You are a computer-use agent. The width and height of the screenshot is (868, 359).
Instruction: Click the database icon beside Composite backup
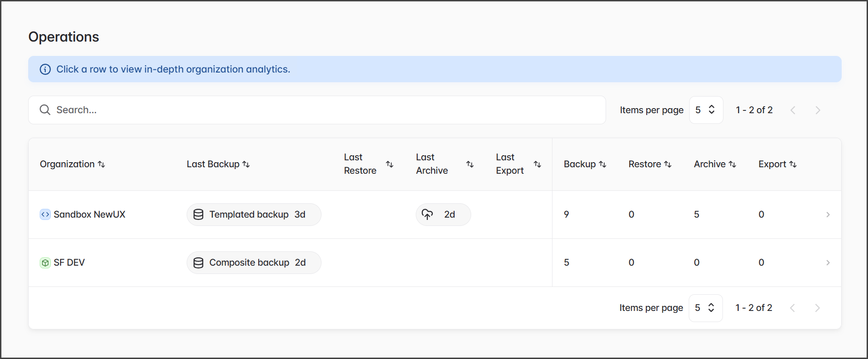tap(198, 263)
